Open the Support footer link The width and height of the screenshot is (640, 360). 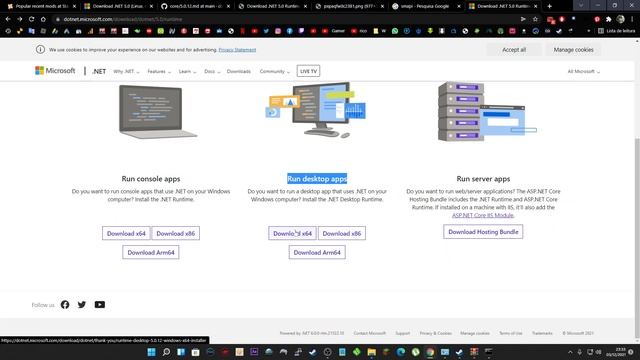tap(402, 333)
